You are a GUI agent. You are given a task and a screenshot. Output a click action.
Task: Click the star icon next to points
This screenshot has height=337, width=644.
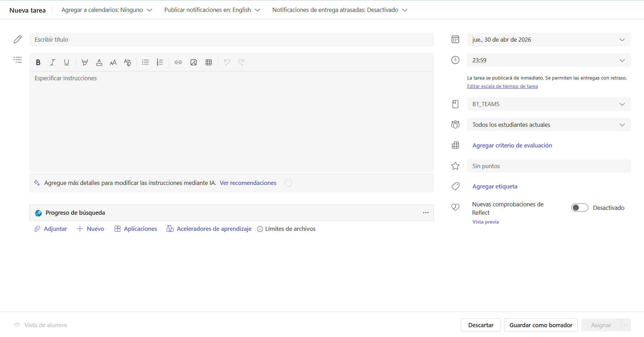[x=455, y=166]
